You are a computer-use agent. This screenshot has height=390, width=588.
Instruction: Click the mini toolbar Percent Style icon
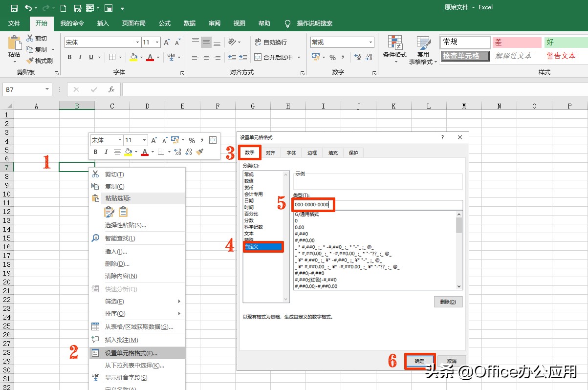[x=192, y=140]
